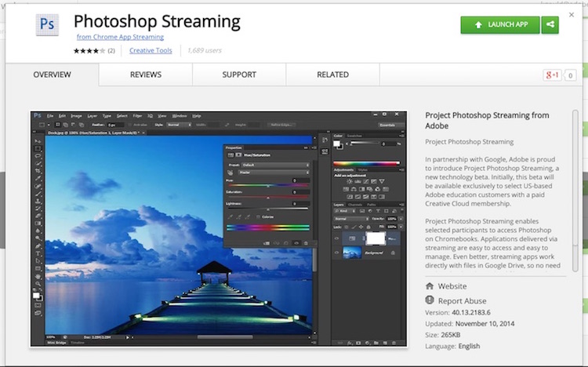Image resolution: width=588 pixels, height=367 pixels.
Task: Select the Horizontal Type tool
Action: (38, 253)
